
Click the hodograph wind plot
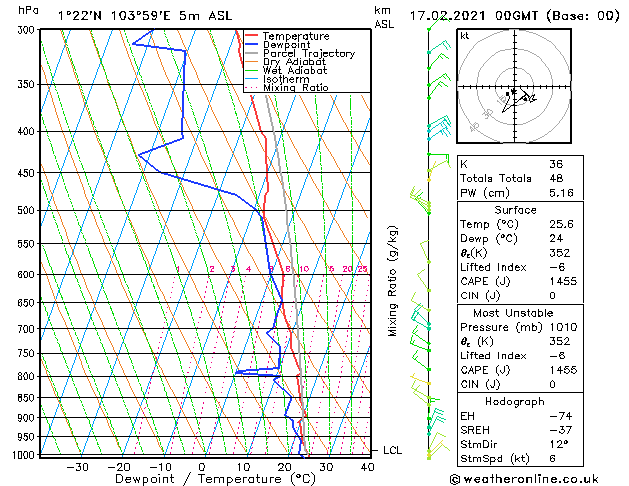[x=514, y=86]
